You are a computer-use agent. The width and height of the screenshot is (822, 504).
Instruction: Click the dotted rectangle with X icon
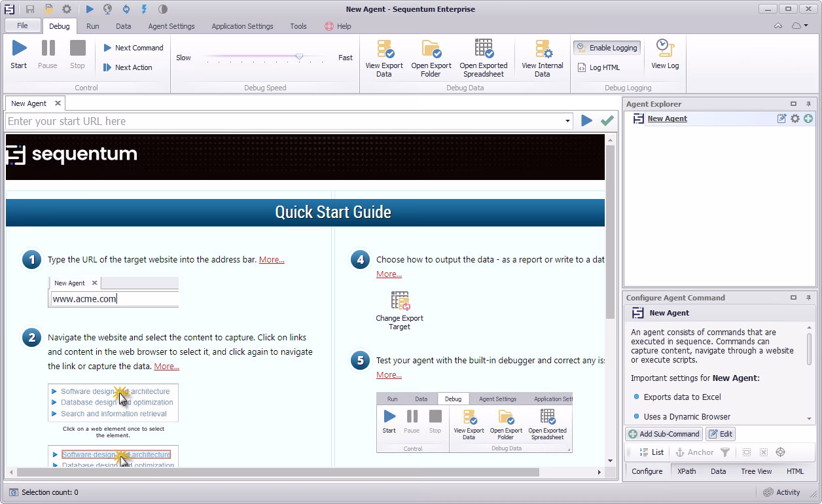(x=763, y=452)
